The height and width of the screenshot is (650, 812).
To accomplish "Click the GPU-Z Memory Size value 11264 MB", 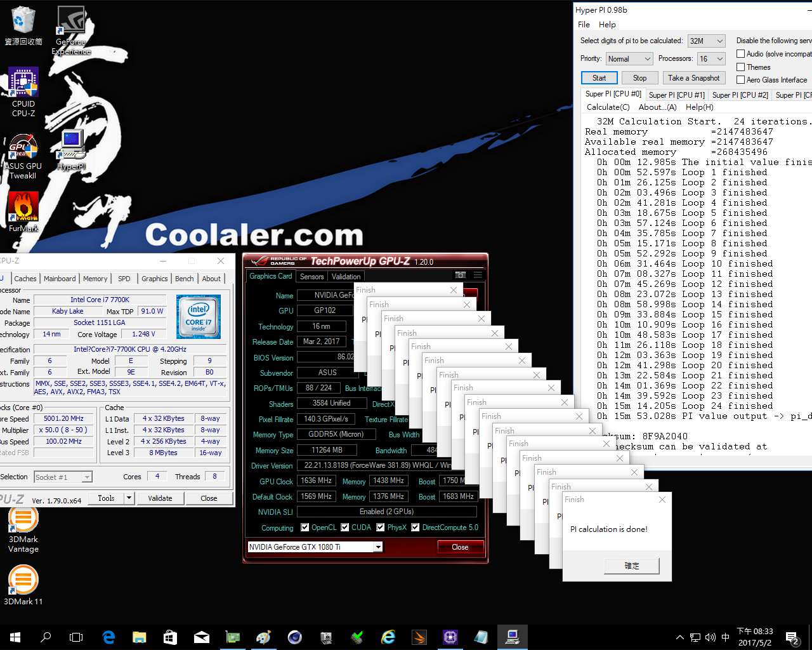I will (327, 450).
